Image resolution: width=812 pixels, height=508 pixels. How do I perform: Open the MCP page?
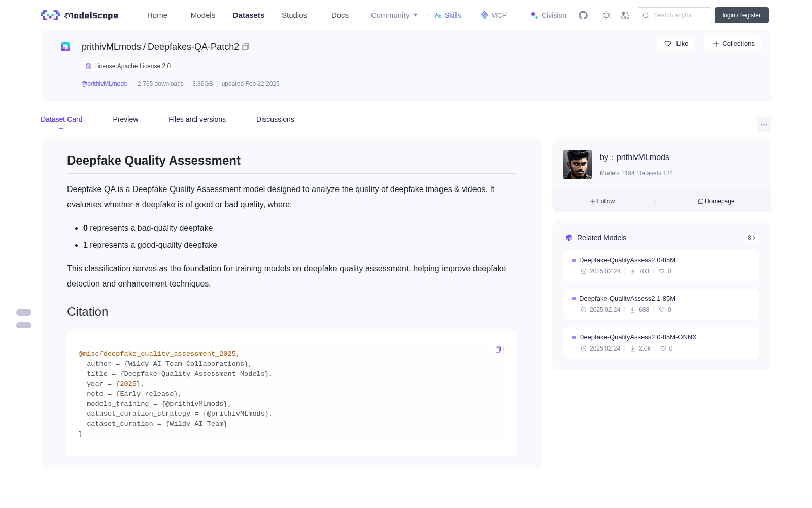pyautogui.click(x=493, y=15)
